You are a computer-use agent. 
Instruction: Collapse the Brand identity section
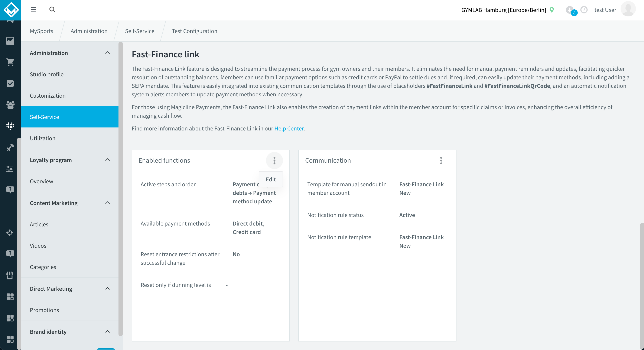107,331
